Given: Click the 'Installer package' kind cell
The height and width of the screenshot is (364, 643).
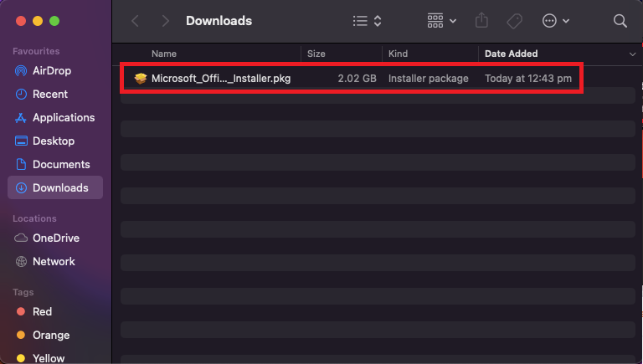Looking at the screenshot, I should 428,79.
